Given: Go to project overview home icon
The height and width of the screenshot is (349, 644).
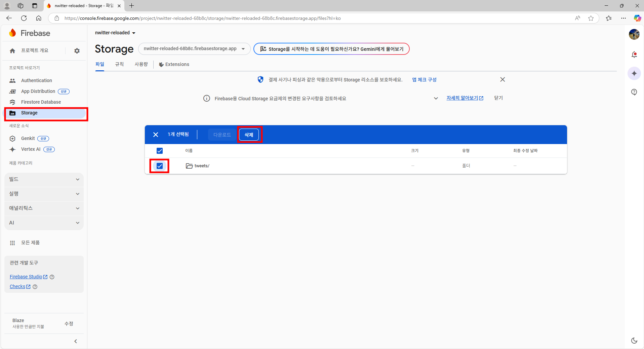Looking at the screenshot, I should coord(12,51).
